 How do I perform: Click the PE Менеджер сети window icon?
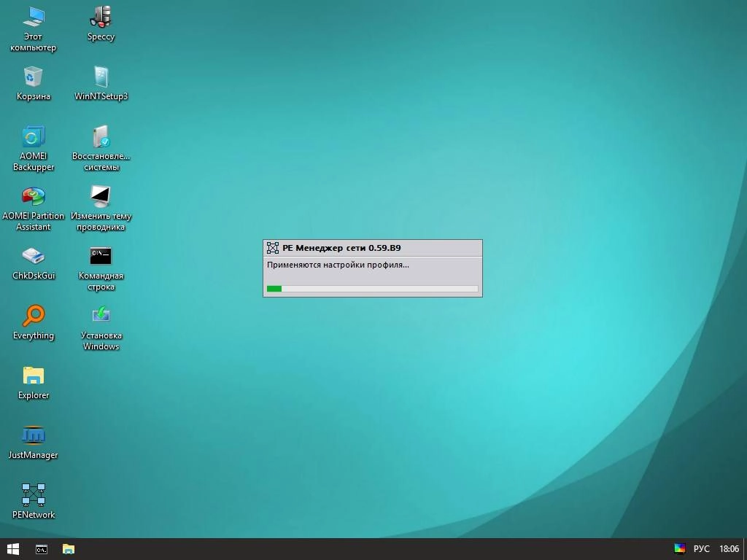point(273,248)
